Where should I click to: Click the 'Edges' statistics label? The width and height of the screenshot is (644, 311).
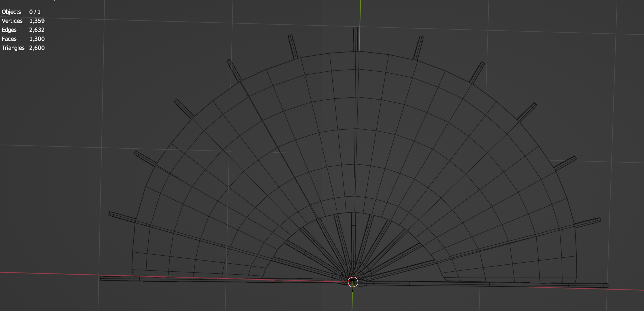(x=9, y=30)
